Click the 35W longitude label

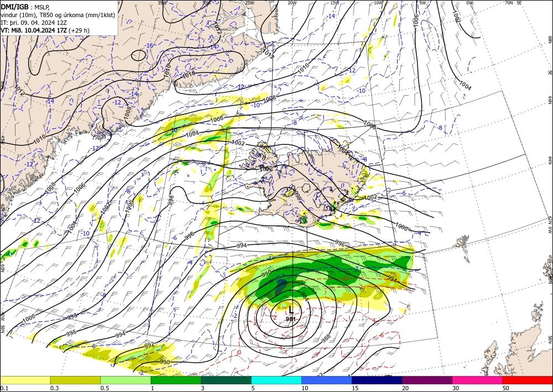(x=162, y=3)
